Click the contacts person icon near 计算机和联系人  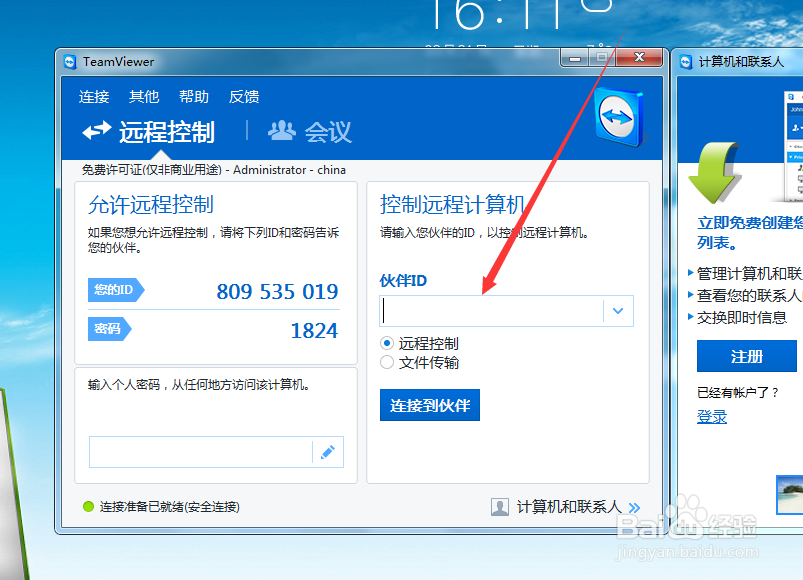(x=499, y=507)
